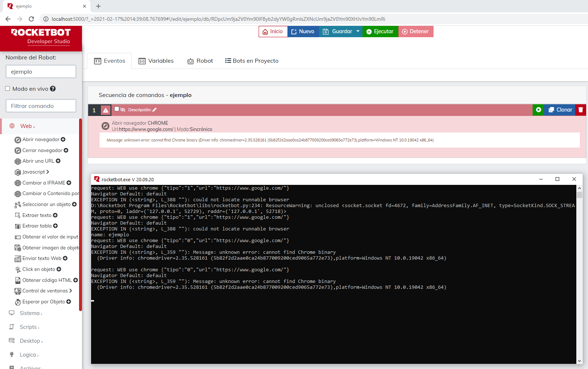588x369 pixels.
Task: Toggle the crossed-eye visibility icon on command 1
Action: 123,110
